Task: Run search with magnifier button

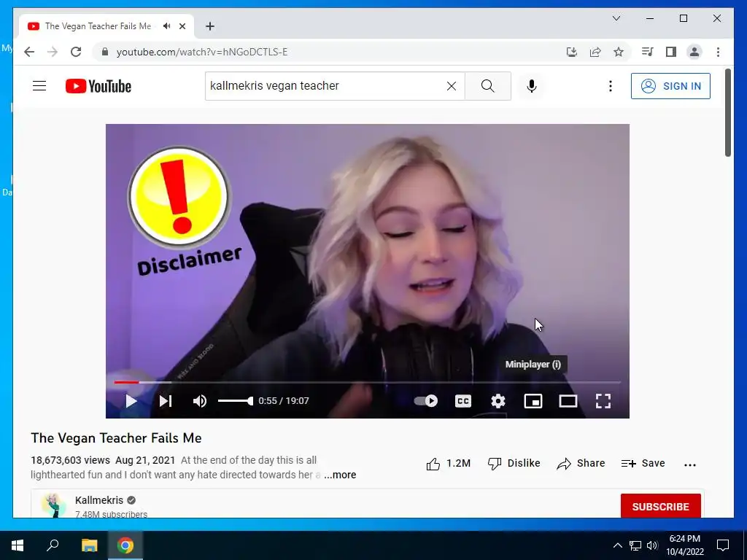Action: [x=488, y=86]
